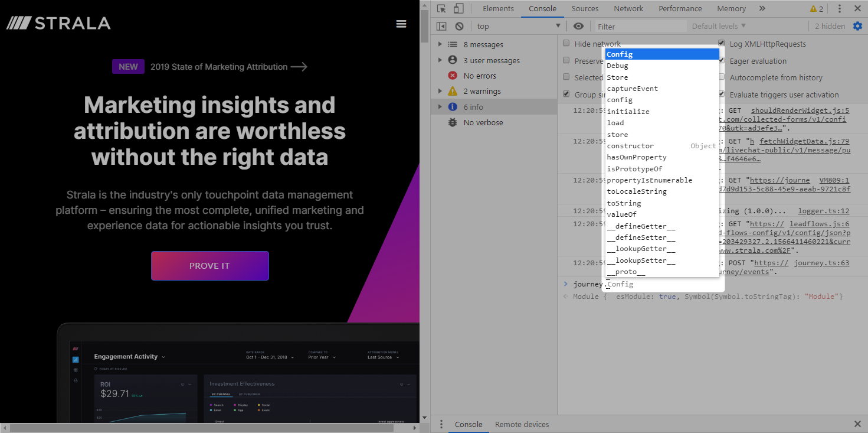This screenshot has width=868, height=433.
Task: Select the No errors row
Action: coord(494,76)
